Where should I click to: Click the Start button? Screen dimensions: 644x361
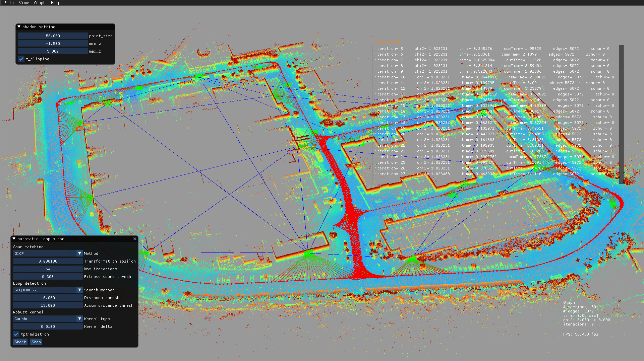(x=20, y=342)
